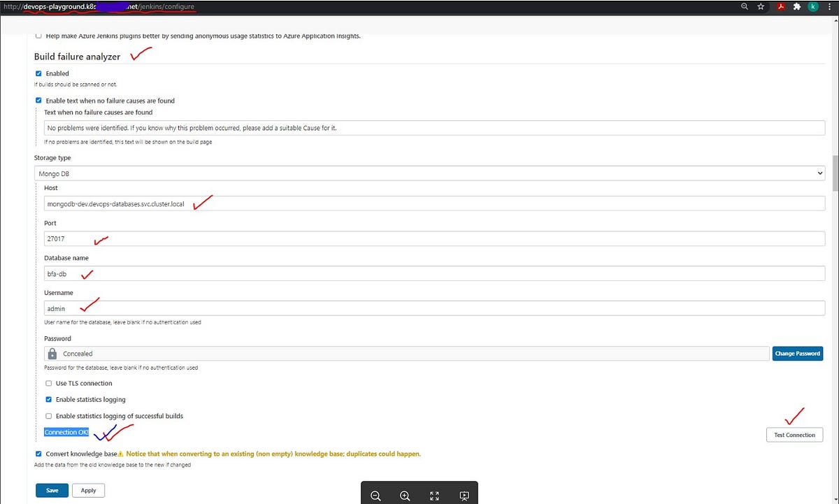Disable Enable statistics logging

48,399
